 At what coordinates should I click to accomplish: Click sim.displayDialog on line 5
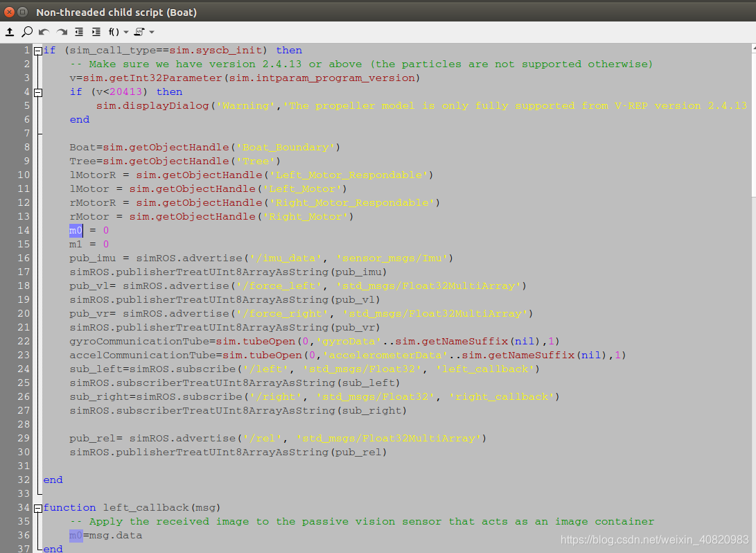(x=152, y=105)
